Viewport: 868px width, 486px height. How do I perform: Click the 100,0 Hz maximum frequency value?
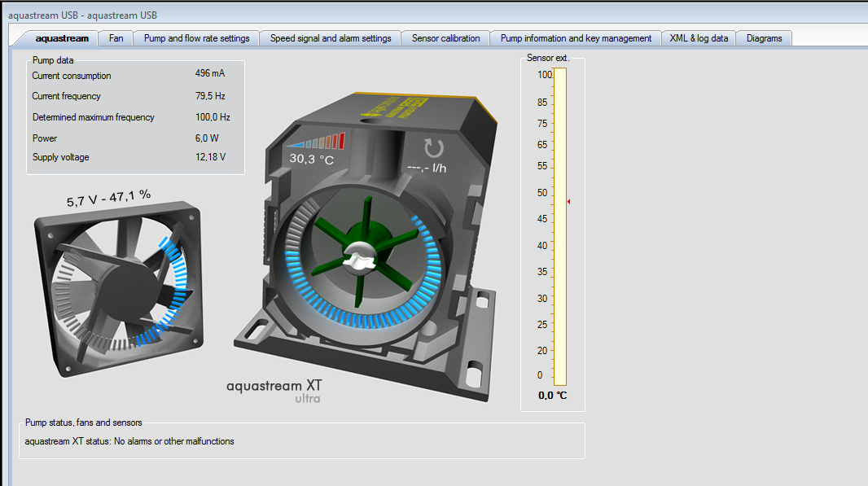(213, 116)
